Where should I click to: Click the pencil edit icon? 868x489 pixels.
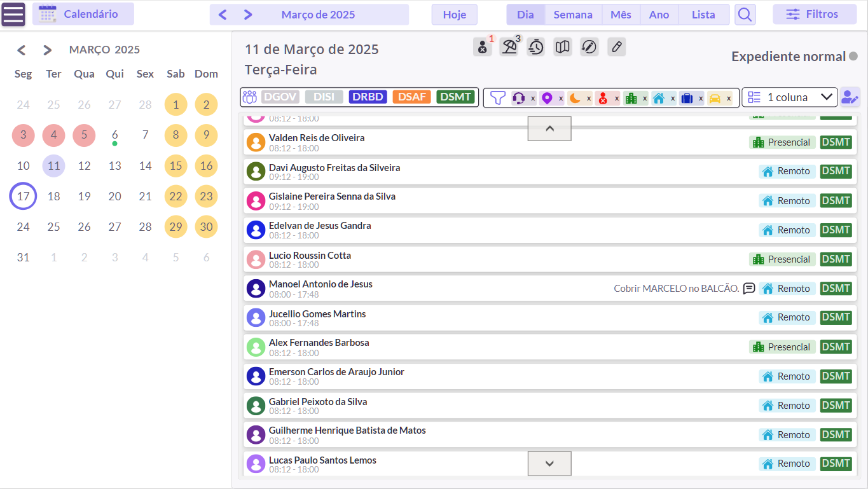pyautogui.click(x=616, y=46)
